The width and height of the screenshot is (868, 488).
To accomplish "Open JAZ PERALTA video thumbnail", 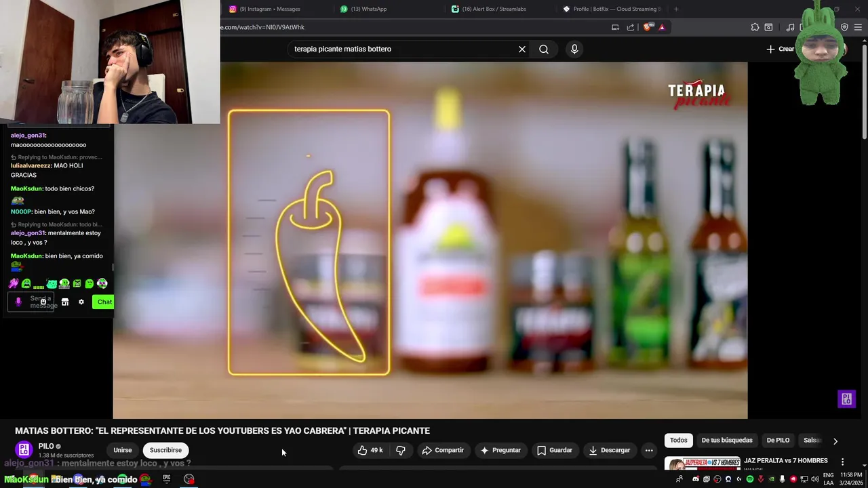I will [703, 464].
